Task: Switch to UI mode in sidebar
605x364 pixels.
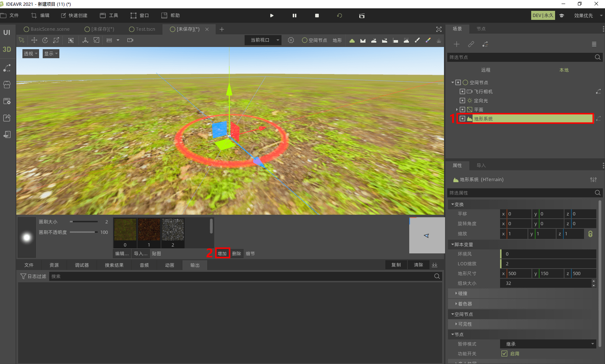Action: (7, 33)
